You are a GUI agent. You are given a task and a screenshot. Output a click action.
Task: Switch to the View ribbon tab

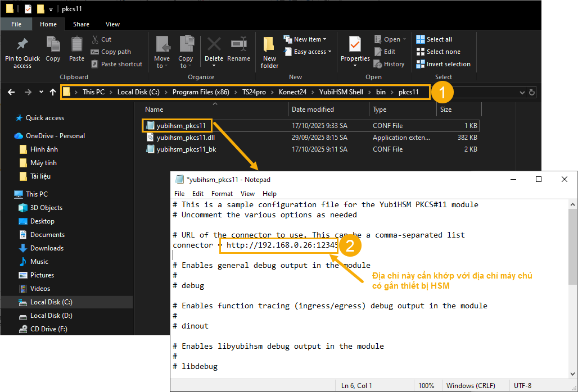tap(112, 24)
